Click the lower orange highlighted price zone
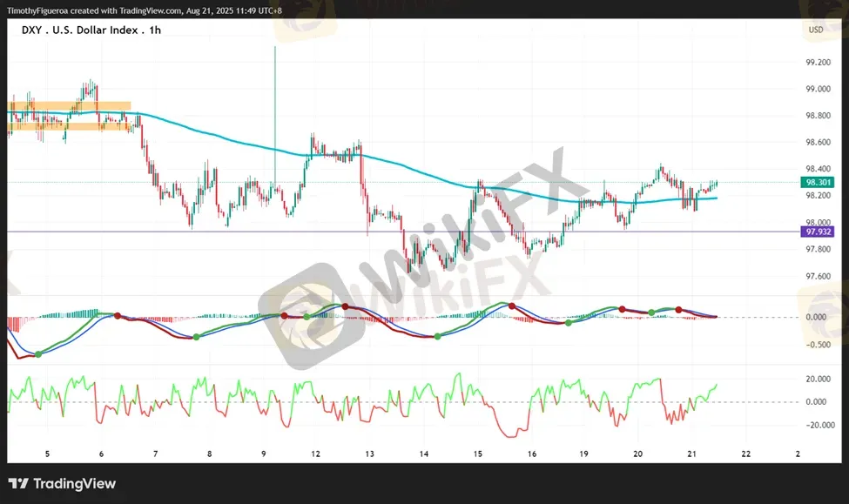This screenshot has width=849, height=504. click(70, 126)
